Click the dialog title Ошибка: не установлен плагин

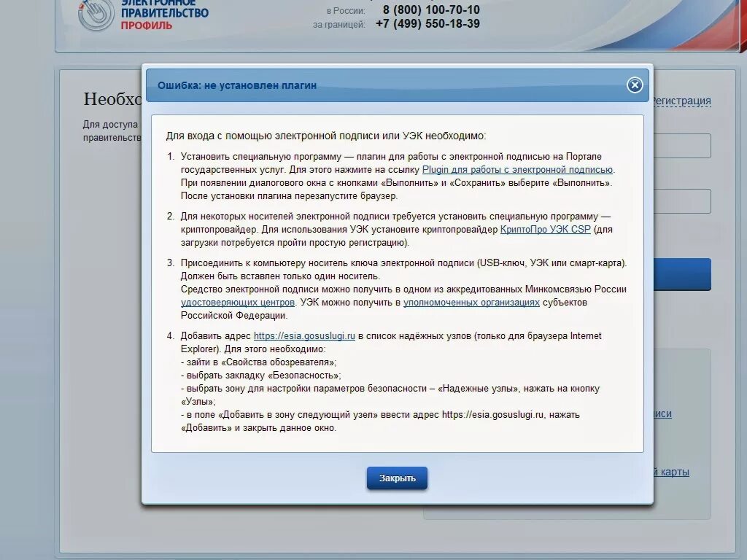237,86
